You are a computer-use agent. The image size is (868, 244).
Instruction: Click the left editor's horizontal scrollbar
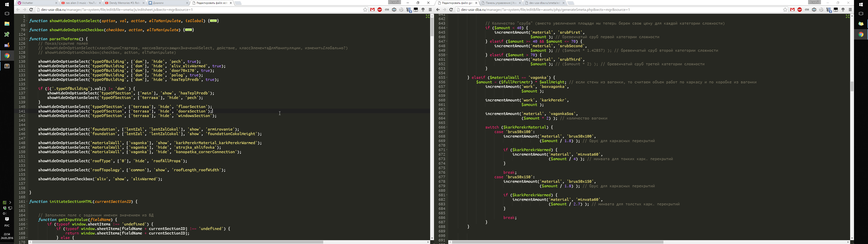178,242
